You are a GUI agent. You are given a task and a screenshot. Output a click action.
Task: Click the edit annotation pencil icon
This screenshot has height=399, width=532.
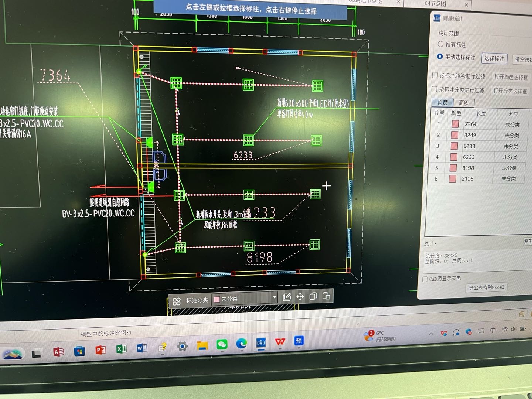(287, 297)
